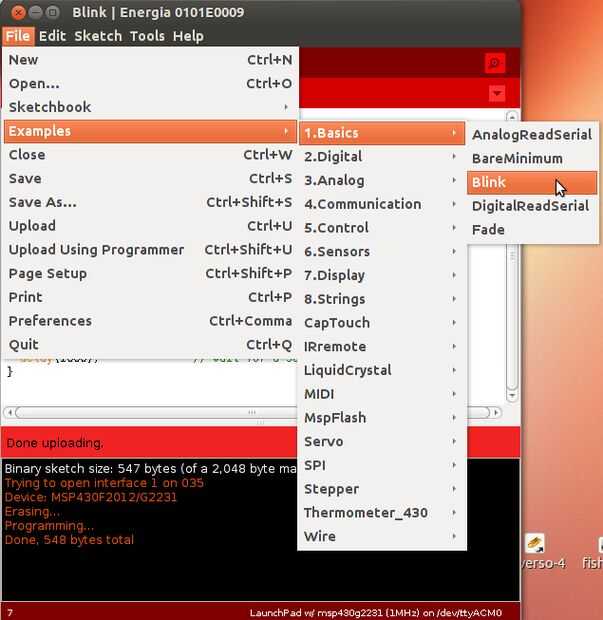The height and width of the screenshot is (620, 603).
Task: Click the horizontal scrollbar right arrow
Action: pyautogui.click(x=496, y=412)
